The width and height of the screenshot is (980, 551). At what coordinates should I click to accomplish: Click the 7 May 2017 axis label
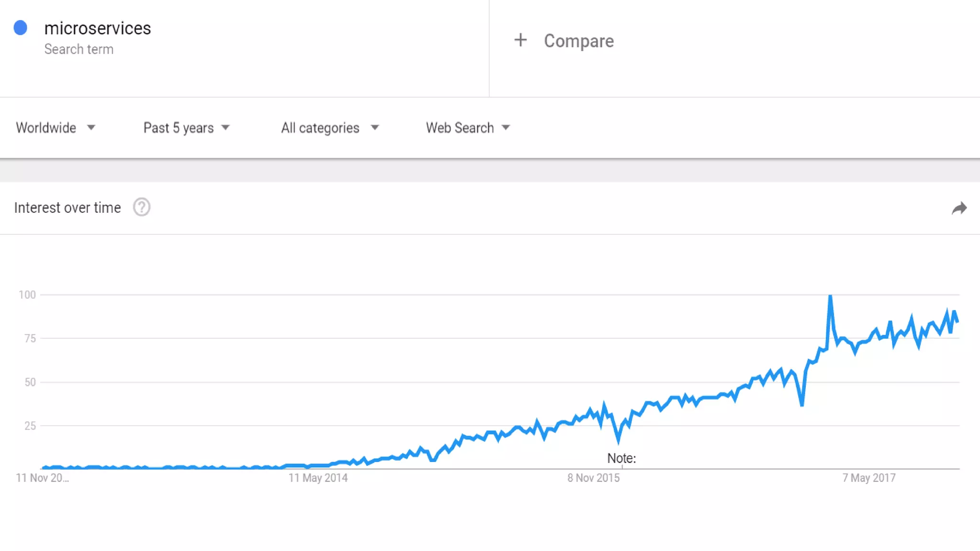coord(869,478)
